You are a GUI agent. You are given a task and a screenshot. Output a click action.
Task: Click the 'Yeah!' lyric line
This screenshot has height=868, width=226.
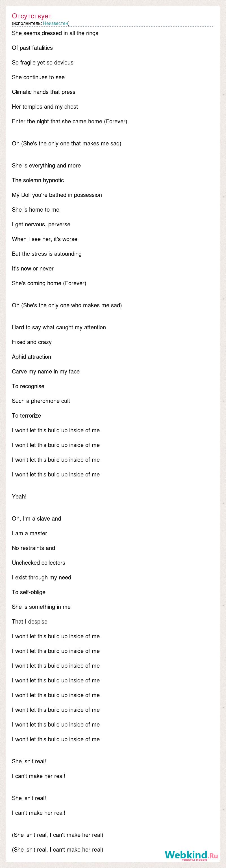pos(19,497)
